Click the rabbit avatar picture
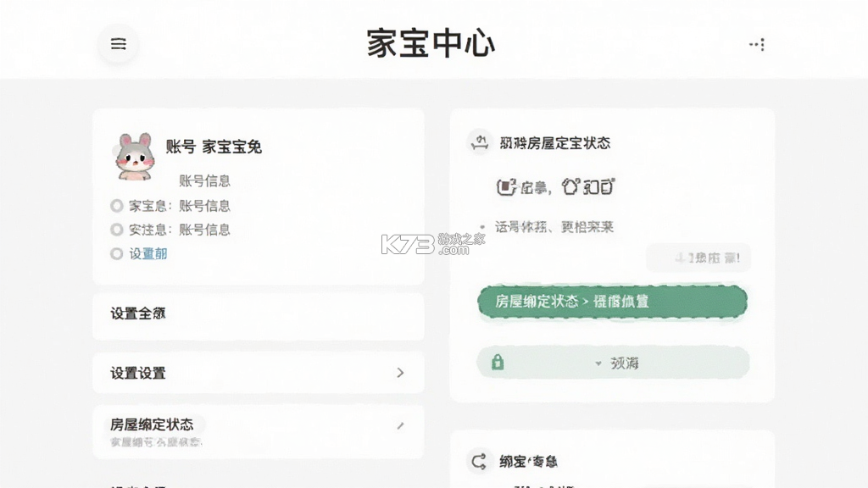Screen dimensions: 868x488 click(x=134, y=157)
